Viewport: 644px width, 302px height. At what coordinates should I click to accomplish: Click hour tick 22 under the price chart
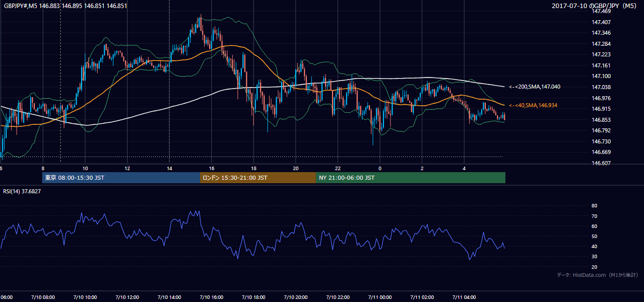click(338, 168)
